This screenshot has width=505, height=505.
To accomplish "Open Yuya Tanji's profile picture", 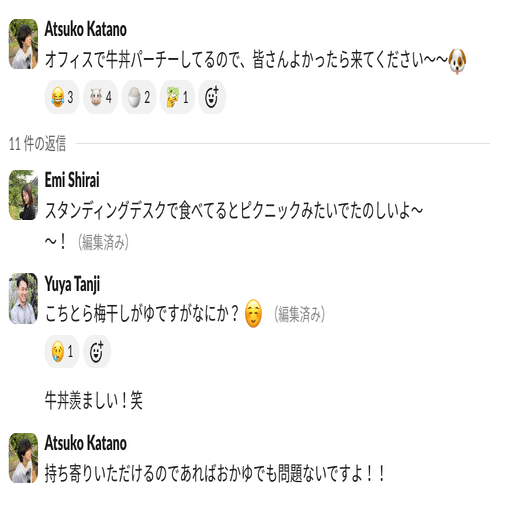I will [x=23, y=298].
